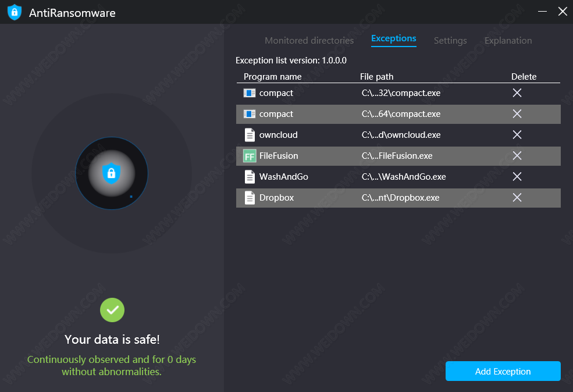Click the compact program icon for 32 path

[x=249, y=93]
